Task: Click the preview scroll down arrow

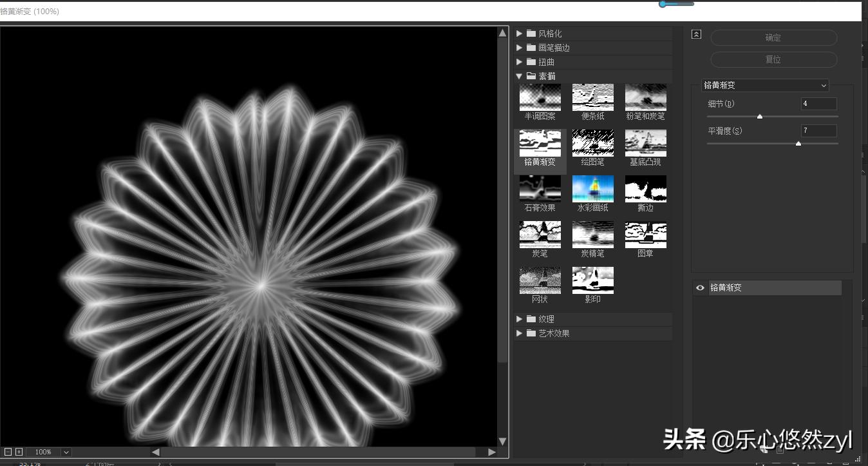Action: (x=503, y=442)
